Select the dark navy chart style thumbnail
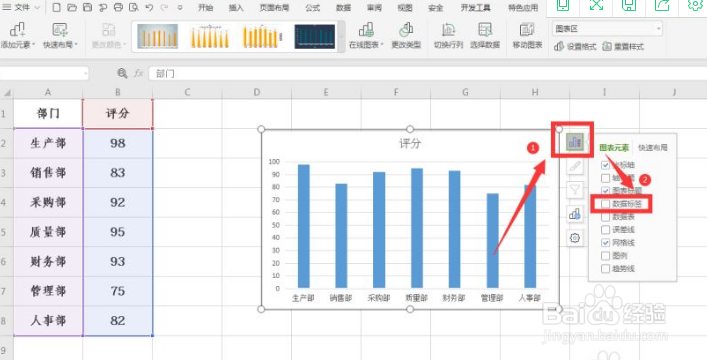Image resolution: width=707 pixels, height=360 pixels. click(315, 36)
